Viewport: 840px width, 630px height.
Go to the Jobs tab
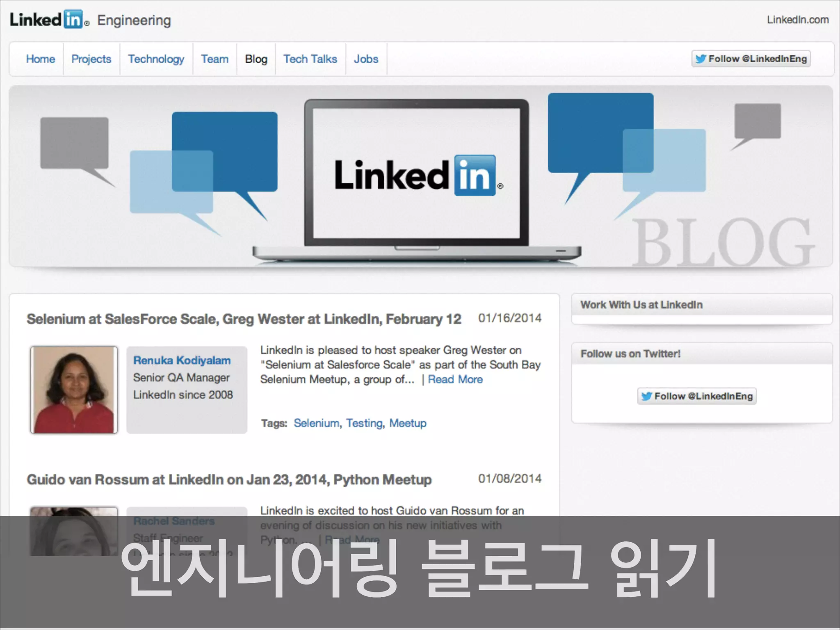point(366,59)
